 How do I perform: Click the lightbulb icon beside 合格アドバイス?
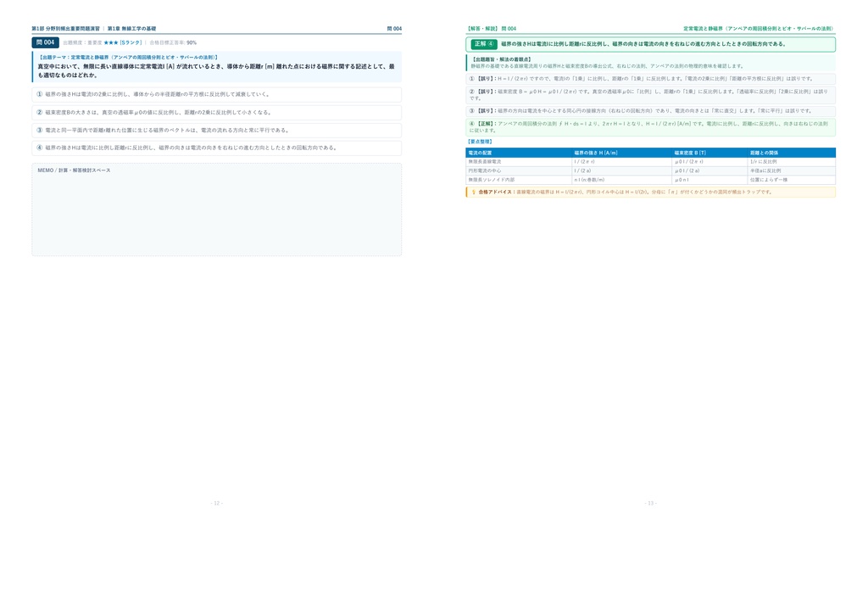click(473, 193)
